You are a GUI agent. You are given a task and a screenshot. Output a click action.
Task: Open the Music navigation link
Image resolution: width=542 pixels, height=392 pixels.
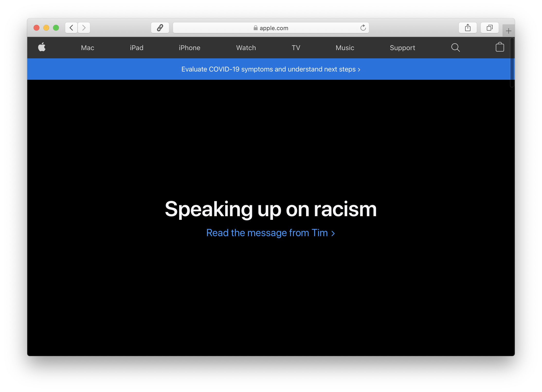pyautogui.click(x=345, y=48)
